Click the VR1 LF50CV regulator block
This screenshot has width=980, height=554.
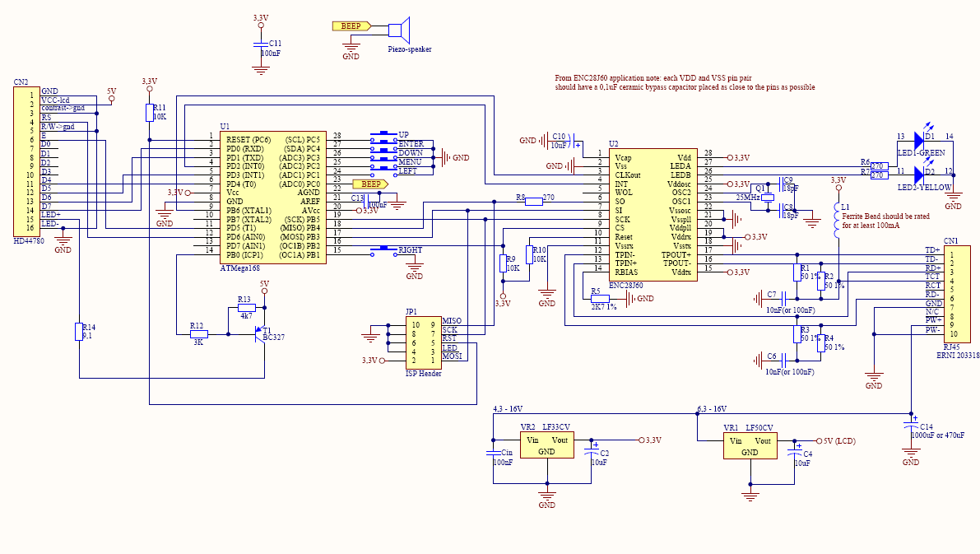tap(749, 445)
